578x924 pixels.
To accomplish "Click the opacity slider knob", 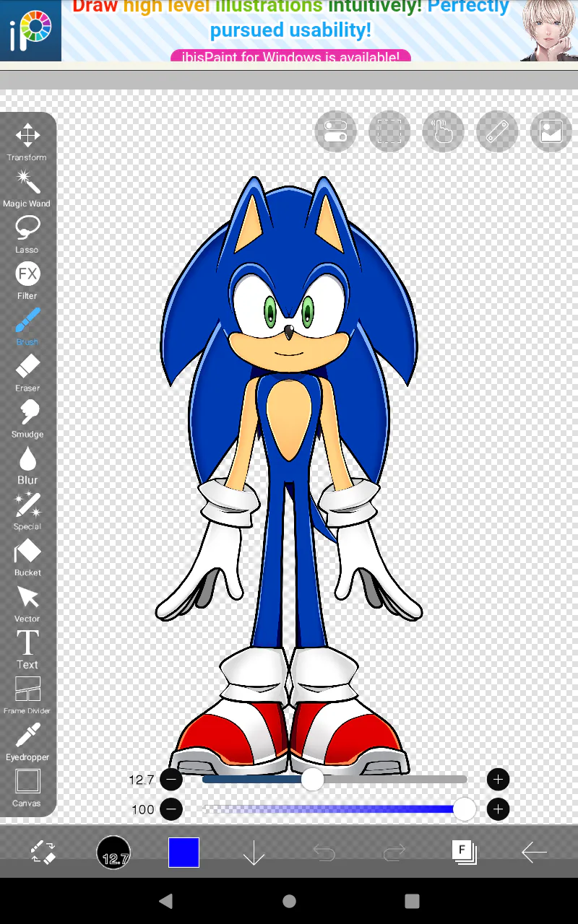I will pos(464,809).
